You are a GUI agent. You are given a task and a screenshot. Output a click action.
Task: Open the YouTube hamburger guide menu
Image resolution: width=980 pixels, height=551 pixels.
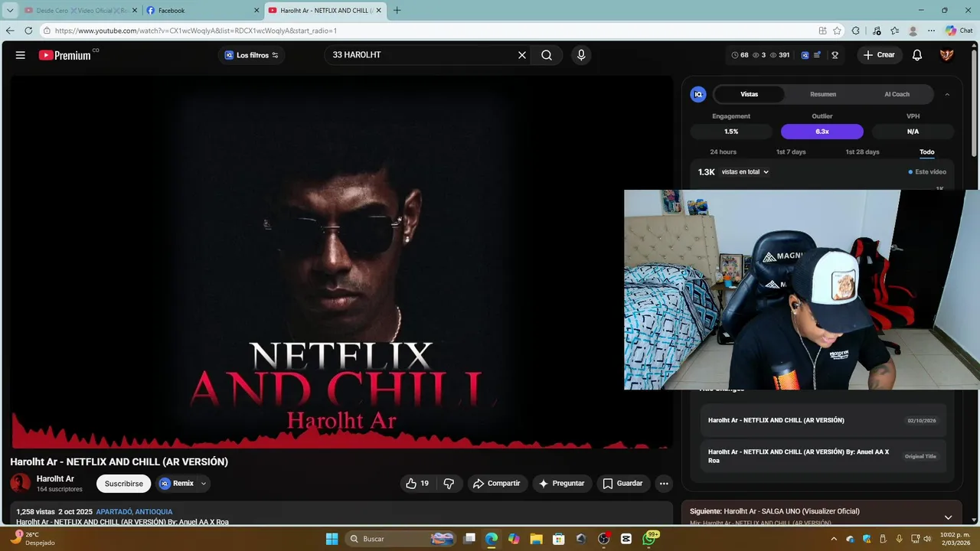pyautogui.click(x=21, y=55)
